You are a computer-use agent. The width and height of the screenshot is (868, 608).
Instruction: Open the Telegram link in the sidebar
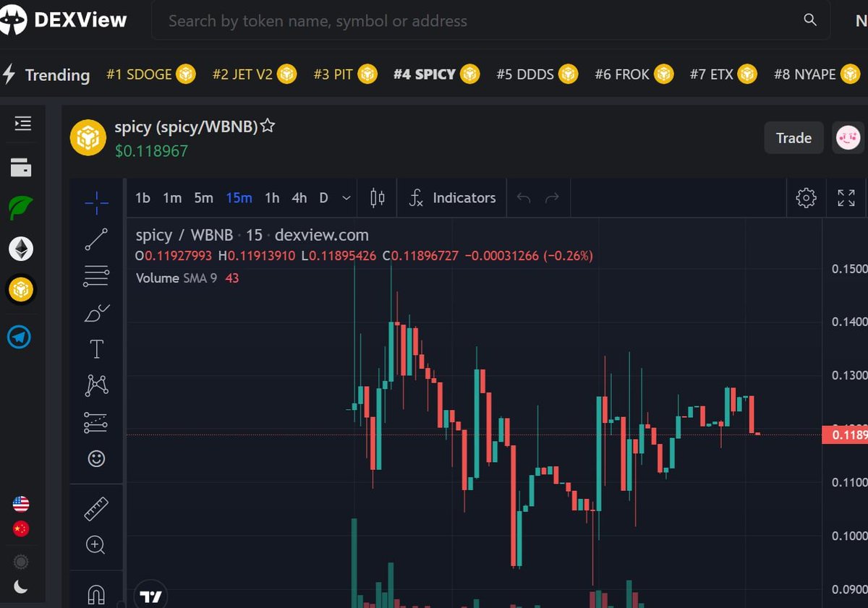pos(22,337)
